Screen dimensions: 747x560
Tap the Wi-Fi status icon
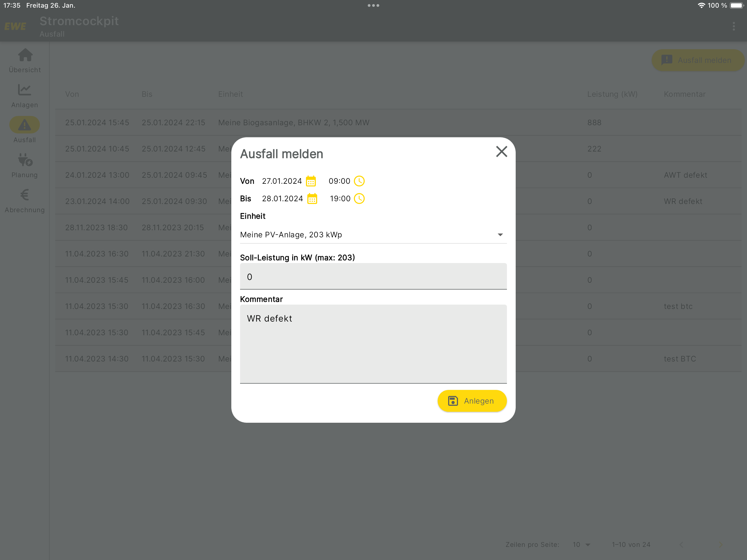(701, 5)
